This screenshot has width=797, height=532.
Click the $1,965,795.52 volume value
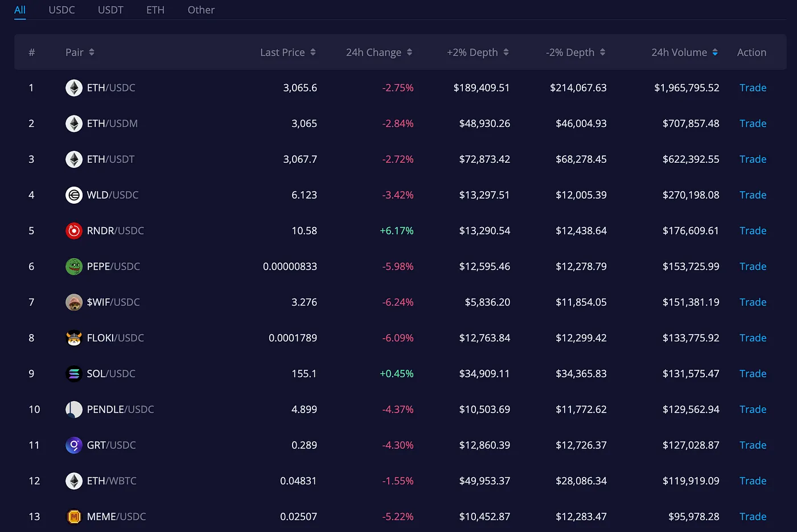pyautogui.click(x=687, y=88)
